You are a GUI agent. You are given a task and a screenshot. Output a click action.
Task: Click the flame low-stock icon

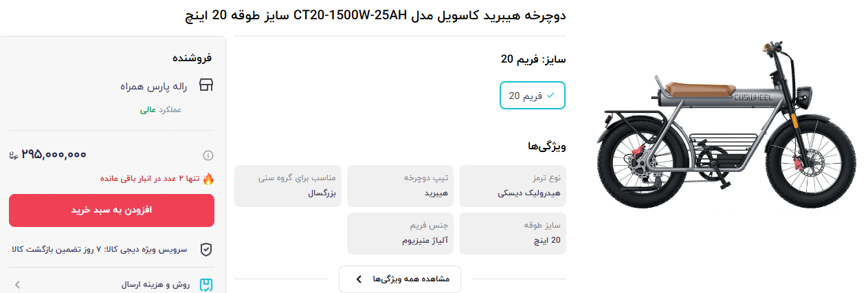coord(208,179)
